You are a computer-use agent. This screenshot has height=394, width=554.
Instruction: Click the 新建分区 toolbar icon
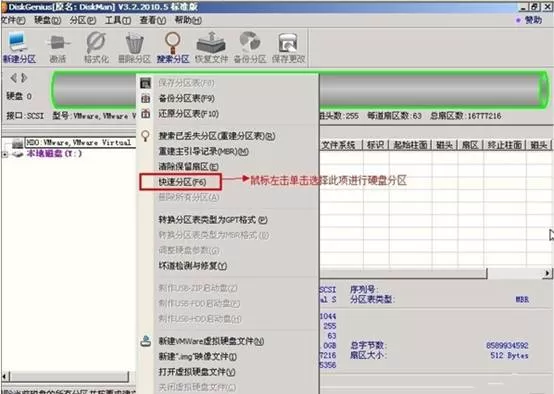point(18,42)
